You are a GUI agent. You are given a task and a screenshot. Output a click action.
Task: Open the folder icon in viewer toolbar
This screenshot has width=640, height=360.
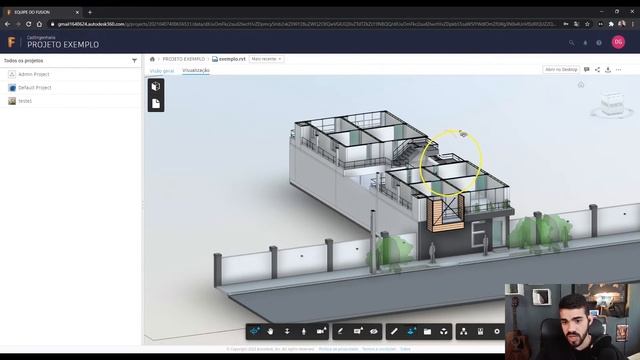pyautogui.click(x=427, y=331)
